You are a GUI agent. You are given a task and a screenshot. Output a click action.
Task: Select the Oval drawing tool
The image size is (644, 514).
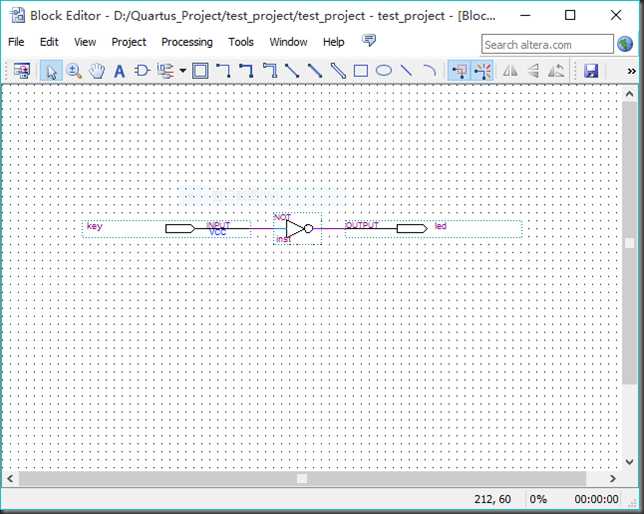384,71
